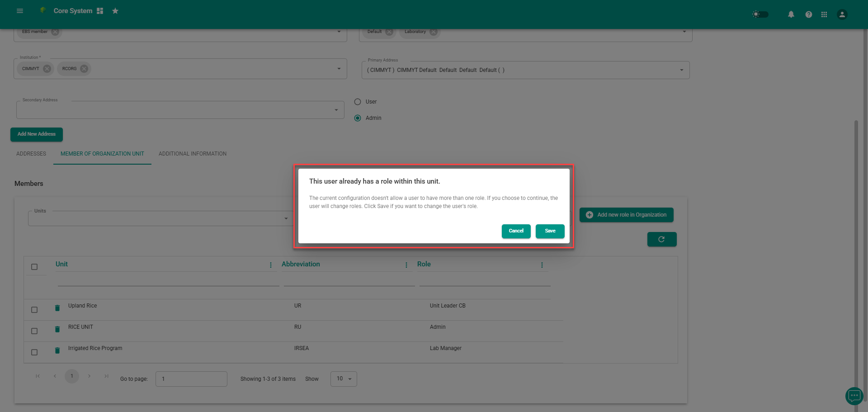Click the refresh members table button
This screenshot has height=412, width=868.
(x=661, y=239)
